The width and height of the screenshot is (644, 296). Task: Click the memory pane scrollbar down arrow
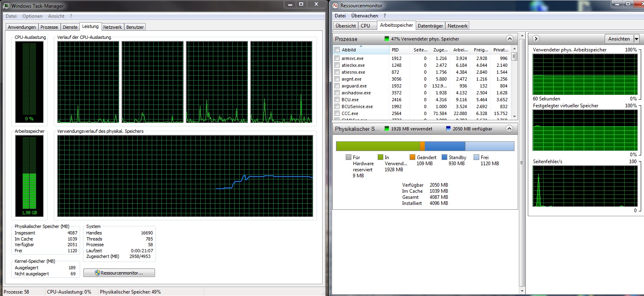[x=522, y=291]
